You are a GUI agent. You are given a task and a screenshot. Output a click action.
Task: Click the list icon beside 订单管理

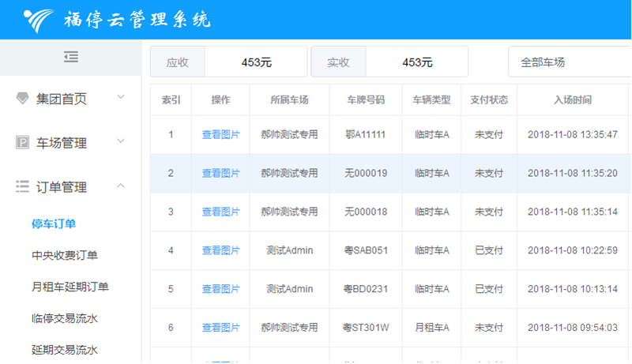click(x=22, y=187)
